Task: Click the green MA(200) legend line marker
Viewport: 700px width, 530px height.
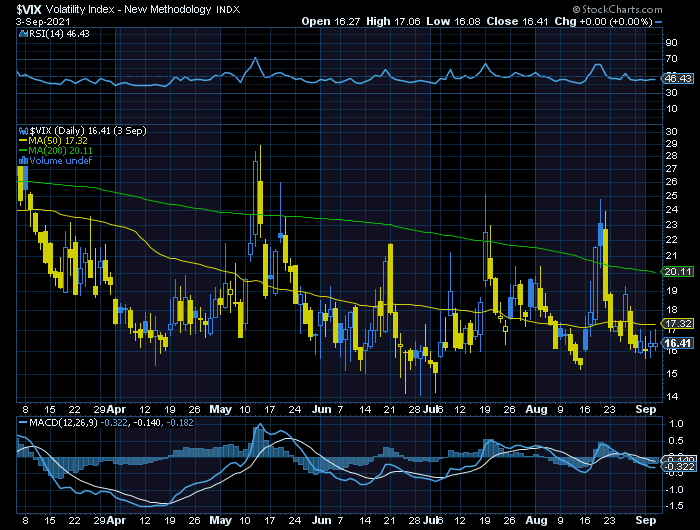Action: (22, 150)
